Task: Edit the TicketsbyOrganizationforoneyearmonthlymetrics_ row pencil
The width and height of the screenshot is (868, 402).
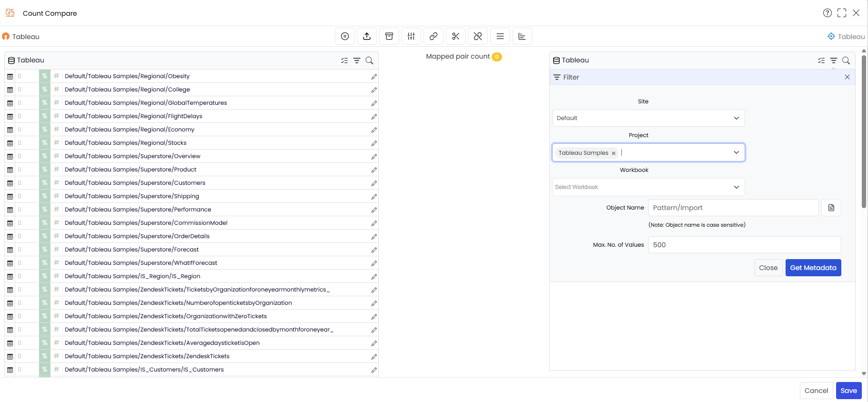Action: [x=374, y=290]
